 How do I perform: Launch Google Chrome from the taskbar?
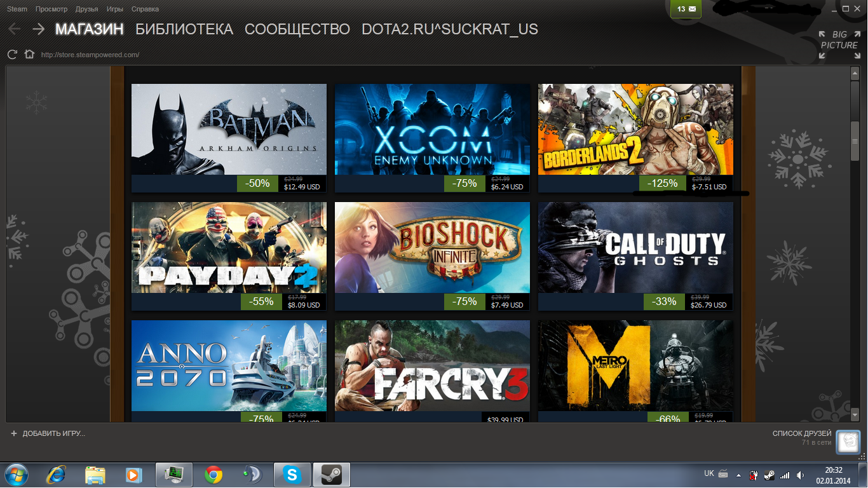coord(214,475)
